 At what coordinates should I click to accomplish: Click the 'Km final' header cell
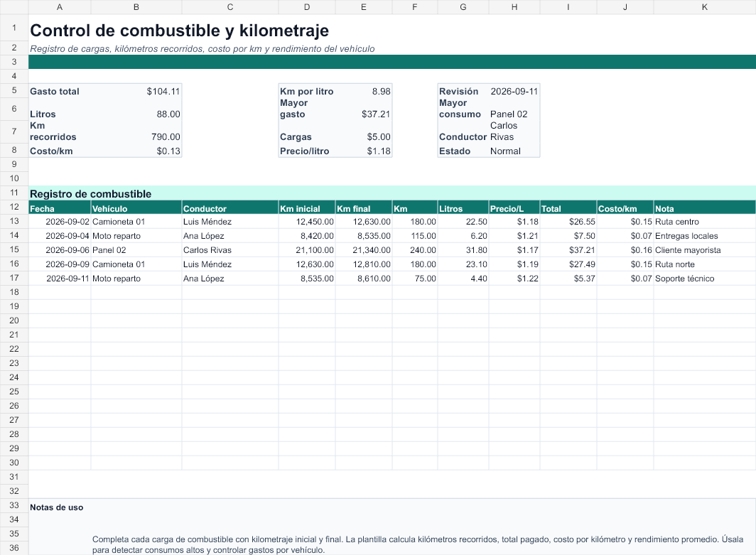pos(364,209)
